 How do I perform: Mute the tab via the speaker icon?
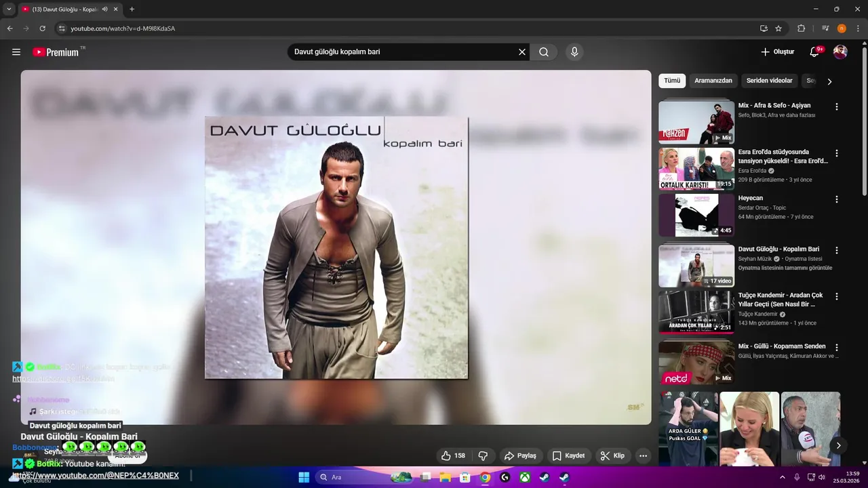(x=105, y=9)
